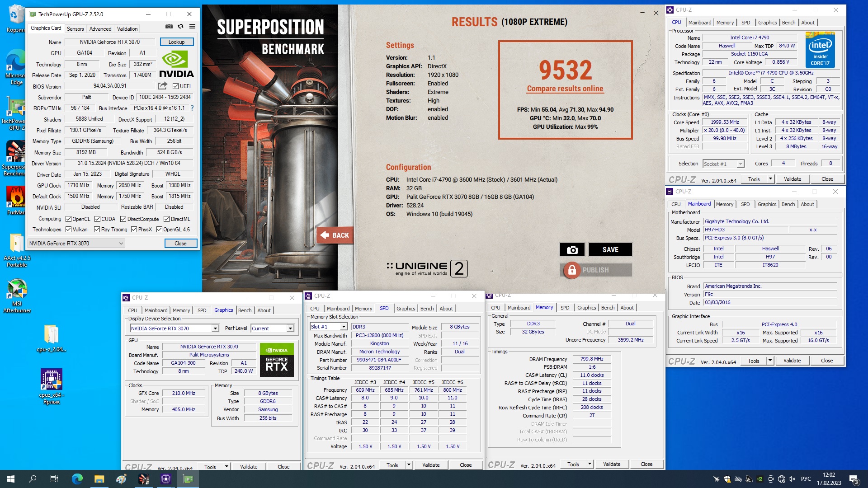Open Recycle Bin desktop icon
The height and width of the screenshot is (488, 868).
(x=16, y=19)
